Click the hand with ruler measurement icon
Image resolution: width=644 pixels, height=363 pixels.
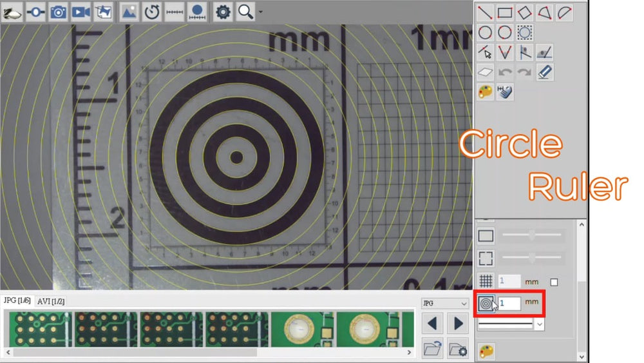[505, 92]
